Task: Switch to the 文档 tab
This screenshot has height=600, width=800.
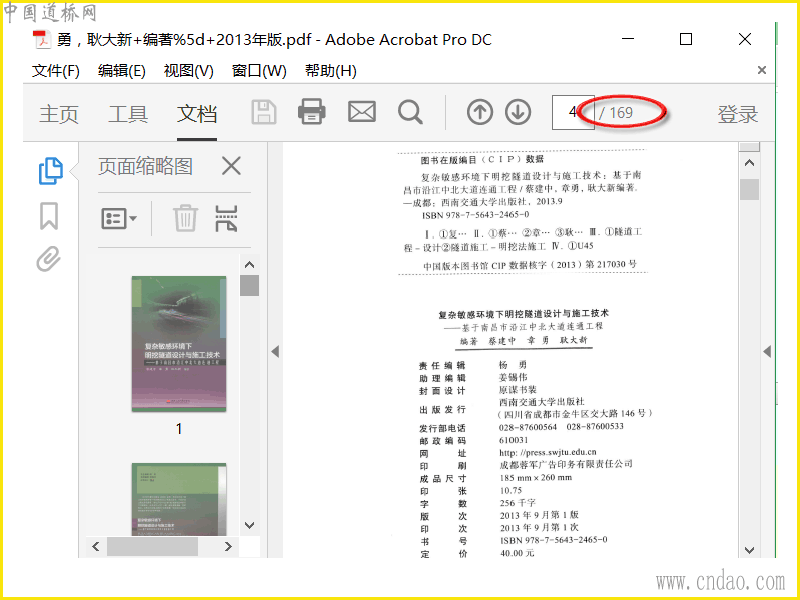Action: pyautogui.click(x=197, y=114)
